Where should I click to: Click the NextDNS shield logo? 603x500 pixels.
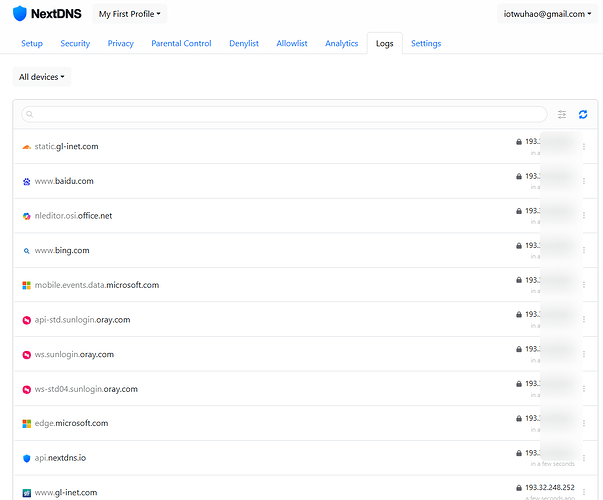[20, 14]
